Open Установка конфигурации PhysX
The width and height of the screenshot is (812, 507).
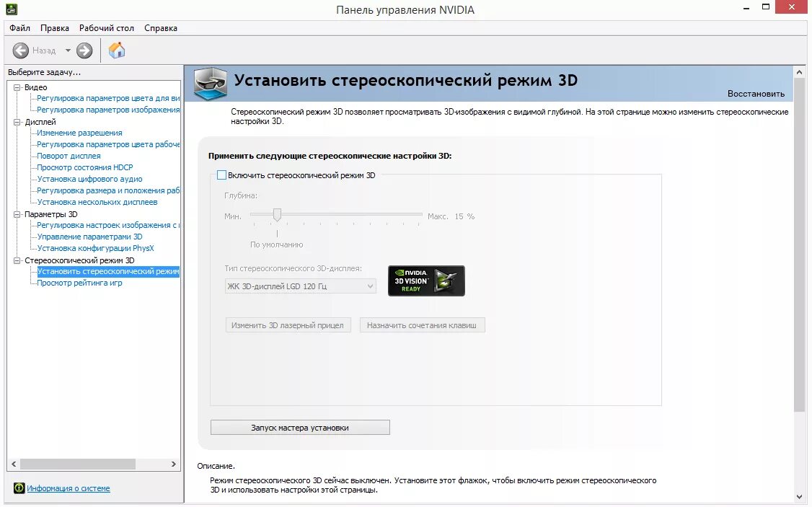[x=95, y=248]
